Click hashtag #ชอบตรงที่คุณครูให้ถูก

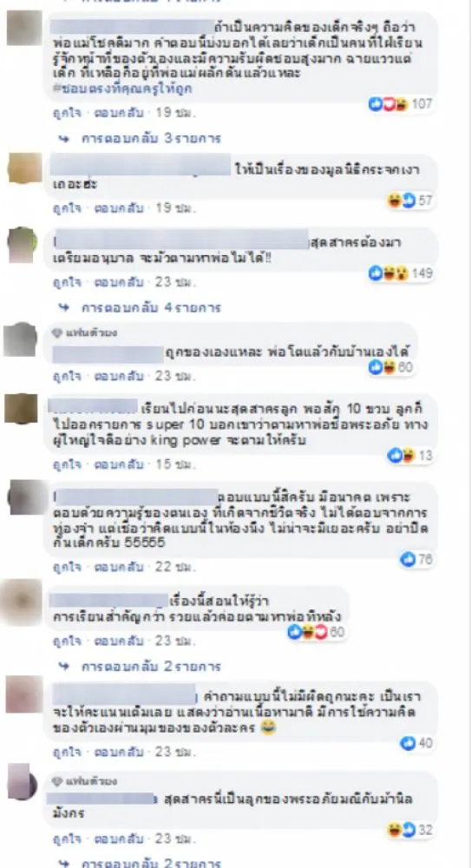point(123,89)
